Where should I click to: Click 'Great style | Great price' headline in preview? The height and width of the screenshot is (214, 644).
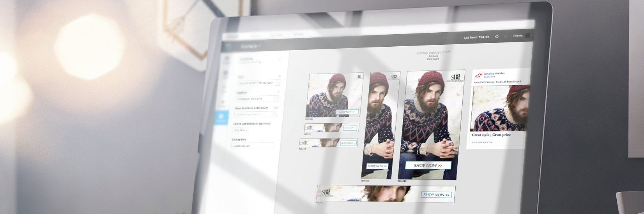click(x=491, y=135)
